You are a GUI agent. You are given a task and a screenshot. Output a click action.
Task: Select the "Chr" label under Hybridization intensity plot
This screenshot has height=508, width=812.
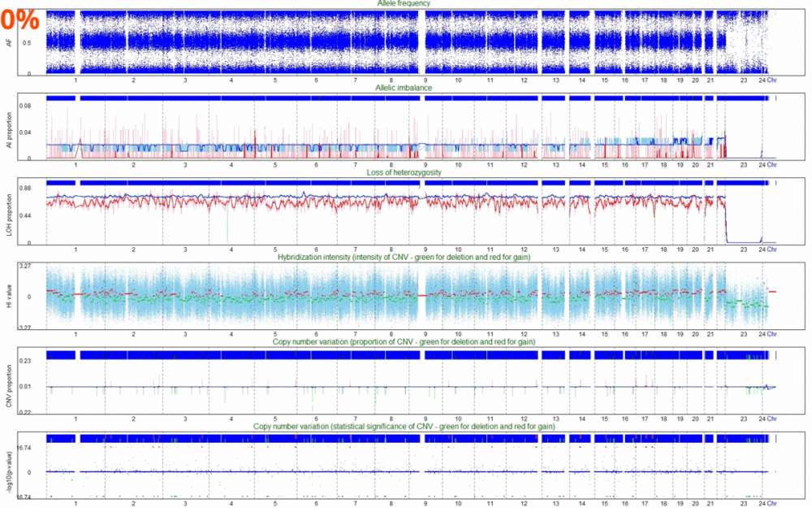pos(771,334)
